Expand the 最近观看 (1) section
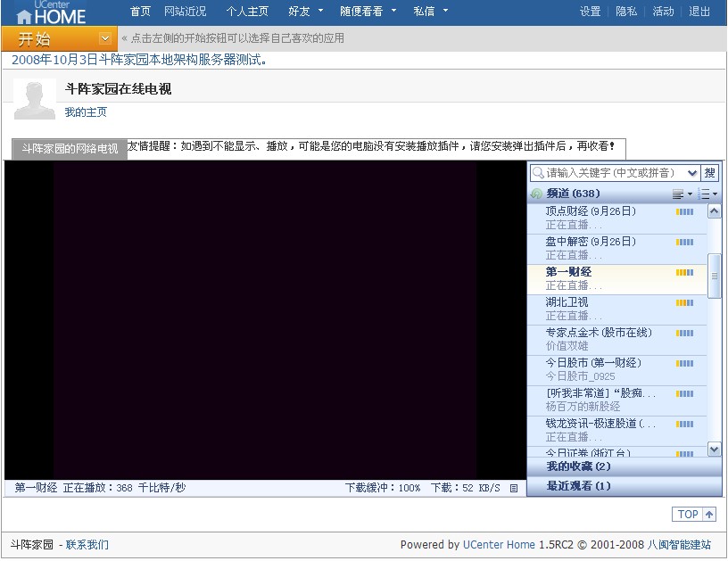This screenshot has width=728, height=561. pyautogui.click(x=625, y=486)
